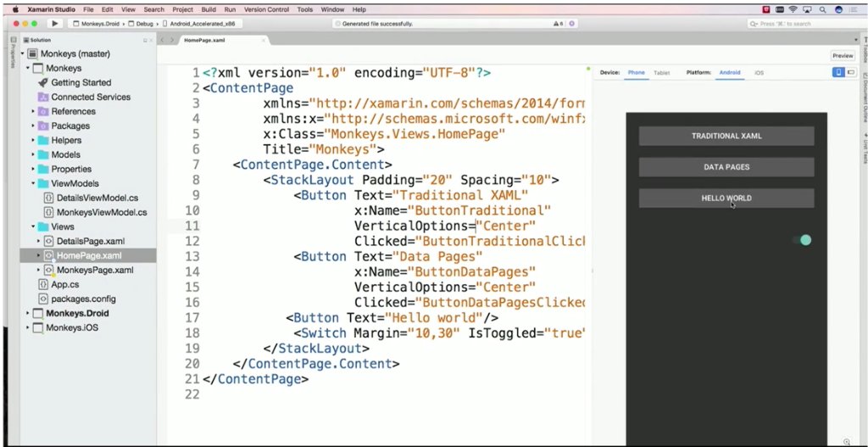Click the Preview button
The width and height of the screenshot is (868, 447).
[843, 55]
